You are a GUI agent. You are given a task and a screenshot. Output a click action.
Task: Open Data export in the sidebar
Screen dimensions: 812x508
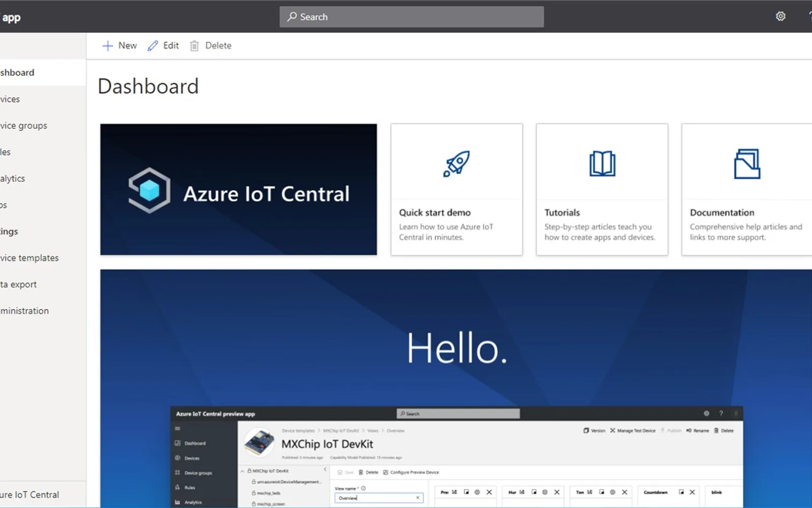(43, 284)
